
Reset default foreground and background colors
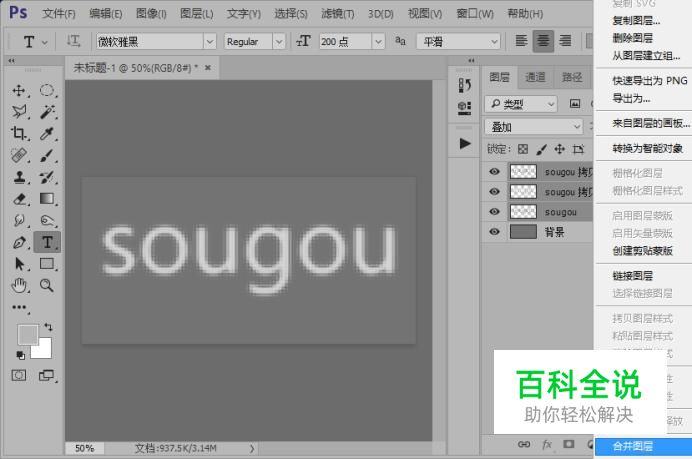(20, 355)
